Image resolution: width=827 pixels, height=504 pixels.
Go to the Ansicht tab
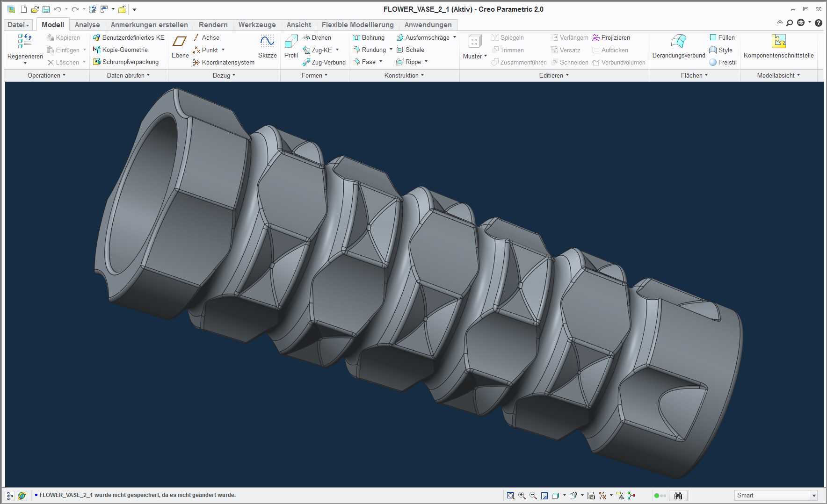pyautogui.click(x=298, y=25)
